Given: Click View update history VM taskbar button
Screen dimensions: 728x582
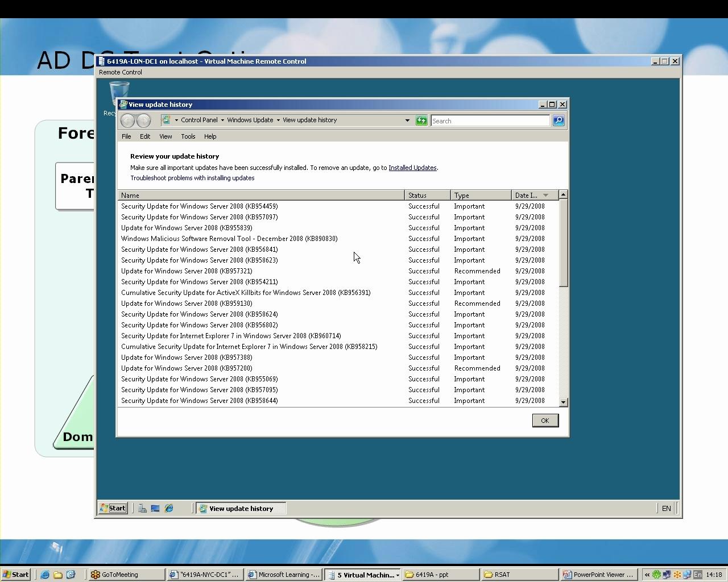Looking at the screenshot, I should click(241, 509).
